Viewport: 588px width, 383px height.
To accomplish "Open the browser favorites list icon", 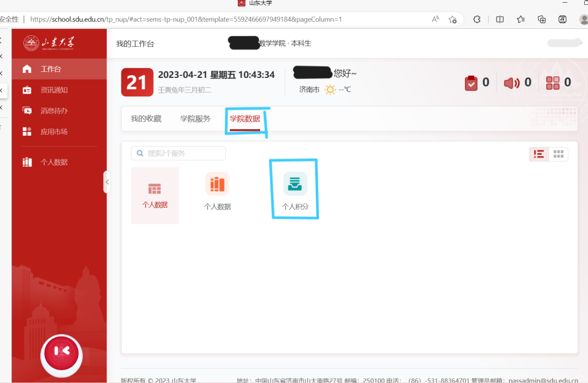I will [520, 19].
